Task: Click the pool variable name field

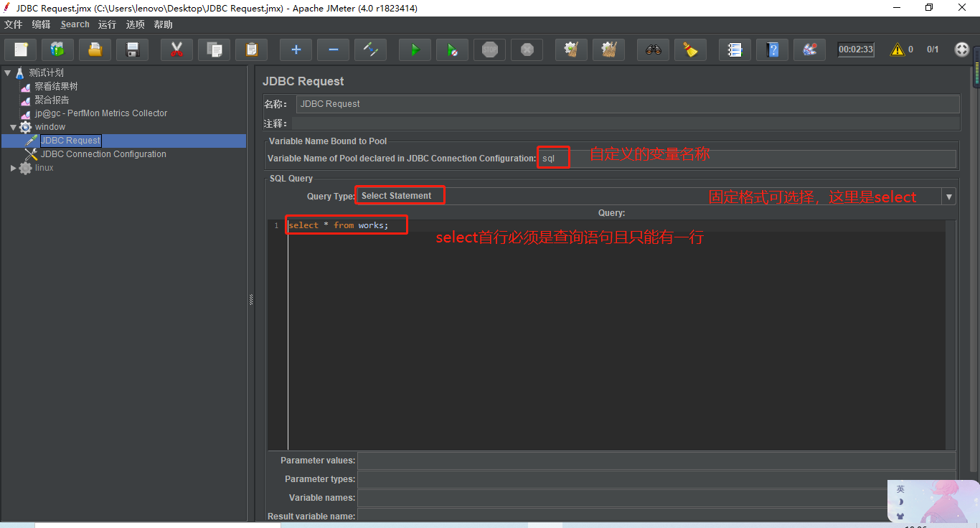Action: 747,159
